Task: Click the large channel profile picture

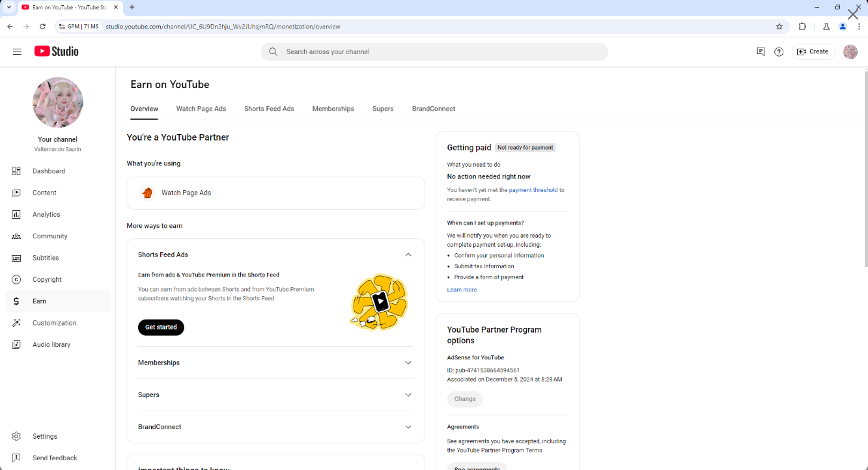Action: 58,102
